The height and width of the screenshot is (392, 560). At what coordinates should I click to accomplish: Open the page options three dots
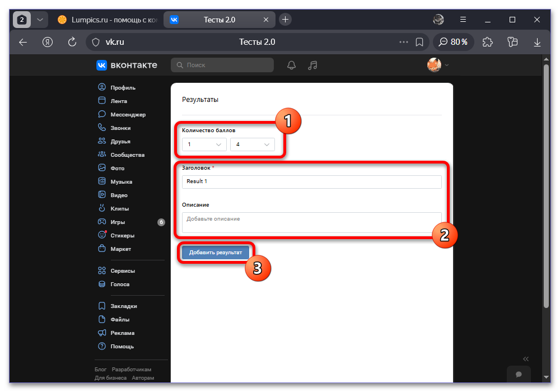[404, 42]
